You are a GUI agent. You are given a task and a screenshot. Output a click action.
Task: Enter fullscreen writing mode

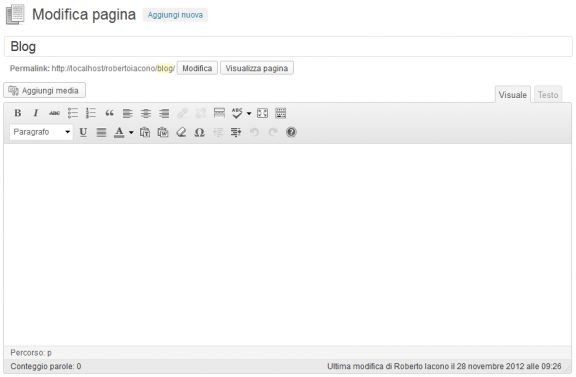tap(262, 113)
